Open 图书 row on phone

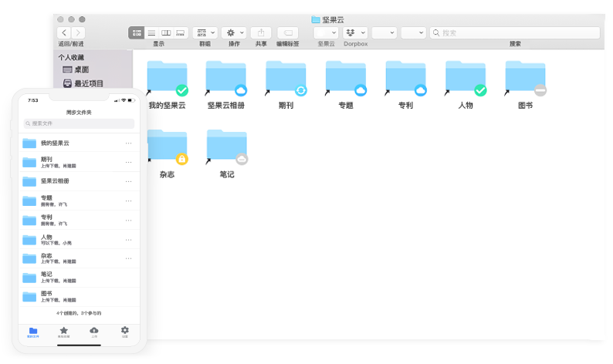79,297
